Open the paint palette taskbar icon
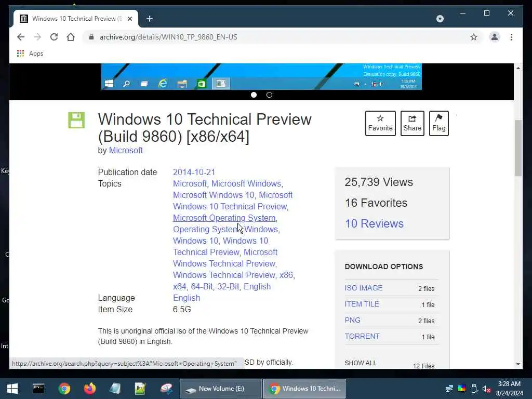 pyautogui.click(x=166, y=389)
